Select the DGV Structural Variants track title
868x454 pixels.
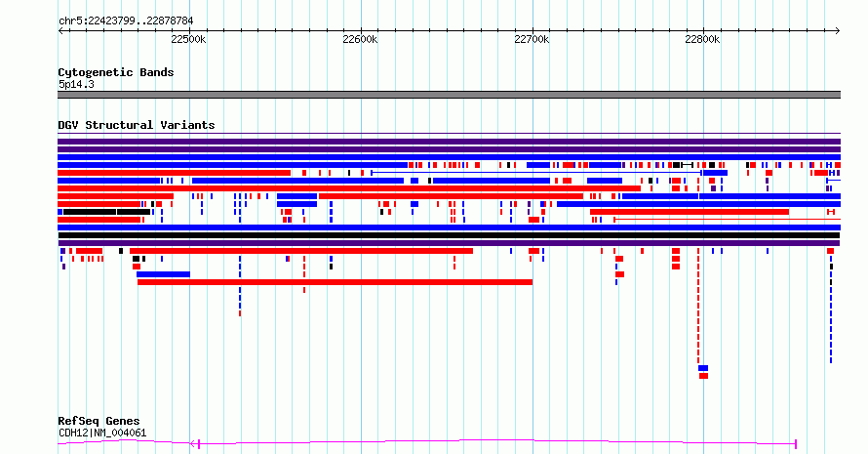137,125
